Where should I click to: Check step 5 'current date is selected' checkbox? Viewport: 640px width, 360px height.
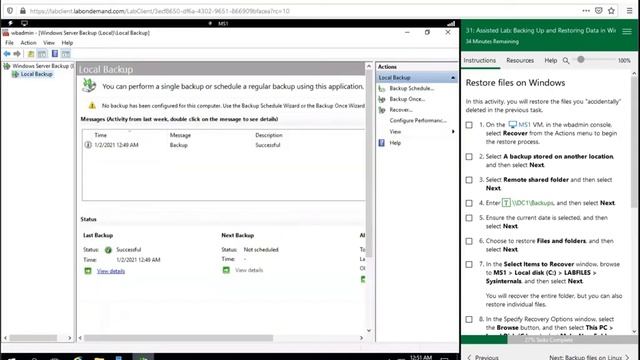[x=469, y=218]
